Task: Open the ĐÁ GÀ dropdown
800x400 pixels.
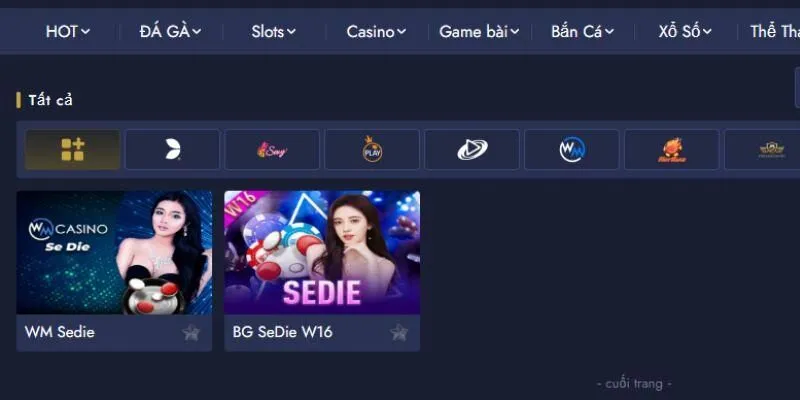Action: click(170, 32)
